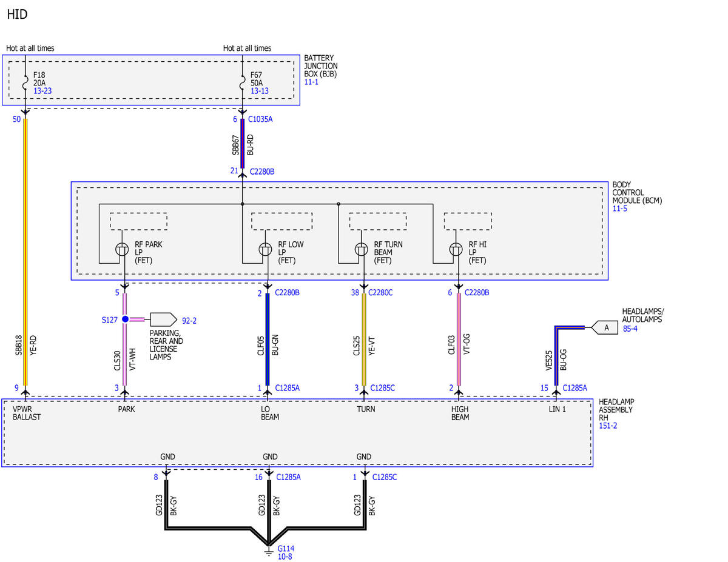
Task: Select the S127 splice dot
Action: (x=125, y=319)
